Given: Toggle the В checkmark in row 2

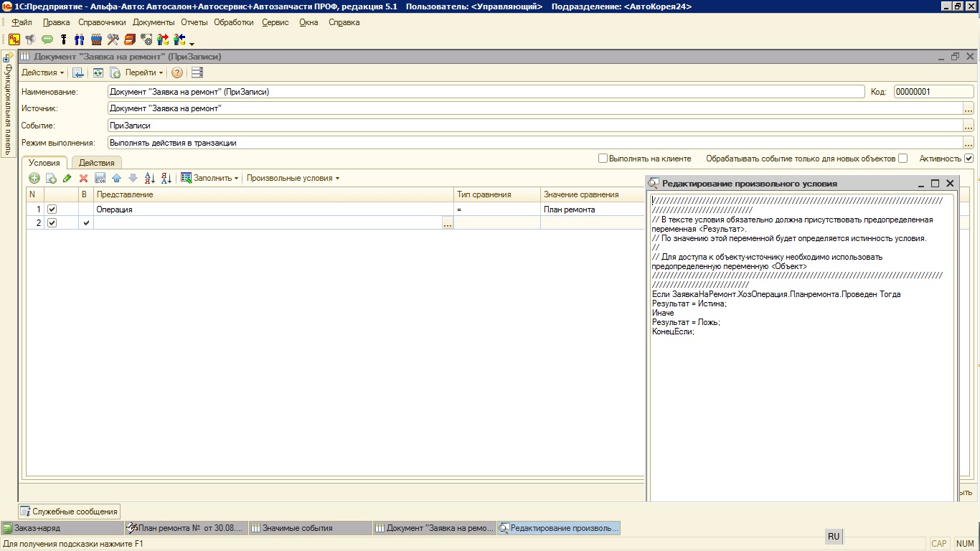Looking at the screenshot, I should pos(86,222).
